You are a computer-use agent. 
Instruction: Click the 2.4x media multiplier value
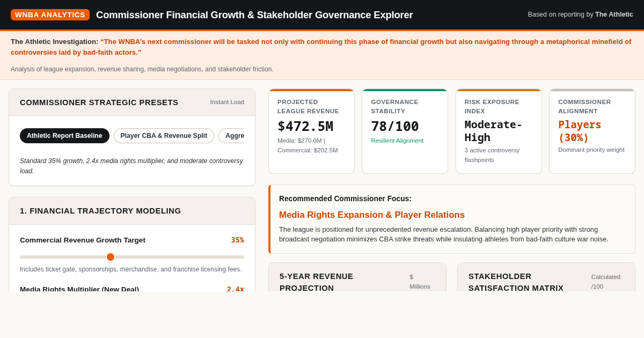pos(235,289)
